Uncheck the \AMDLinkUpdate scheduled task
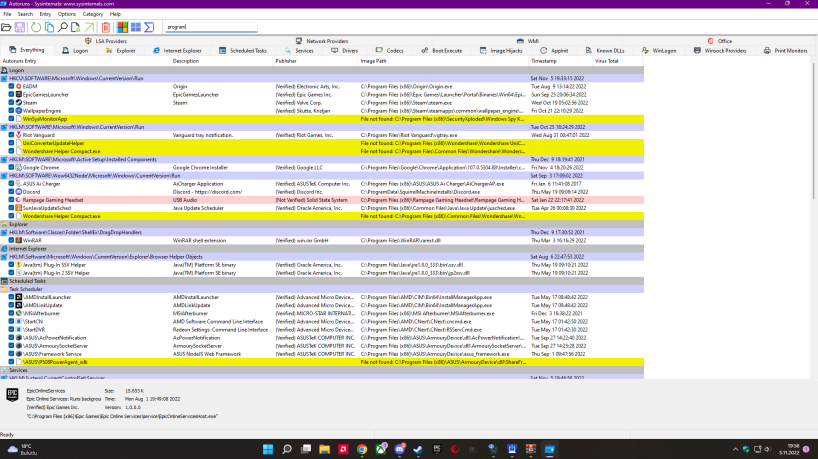This screenshot has height=459, width=818. [x=11, y=305]
